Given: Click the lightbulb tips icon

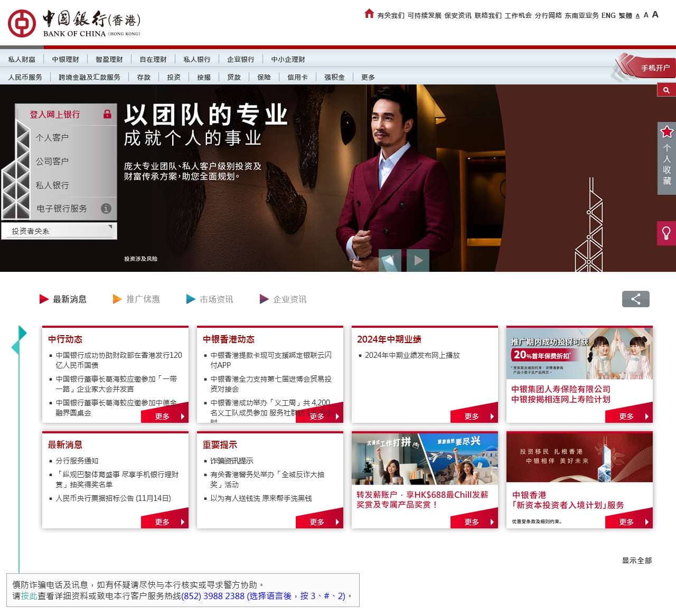Looking at the screenshot, I should [x=666, y=233].
